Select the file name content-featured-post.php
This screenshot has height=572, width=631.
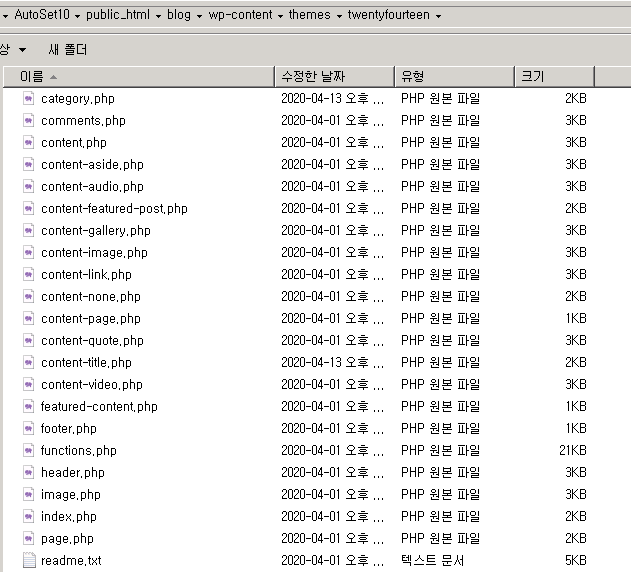click(x=114, y=209)
